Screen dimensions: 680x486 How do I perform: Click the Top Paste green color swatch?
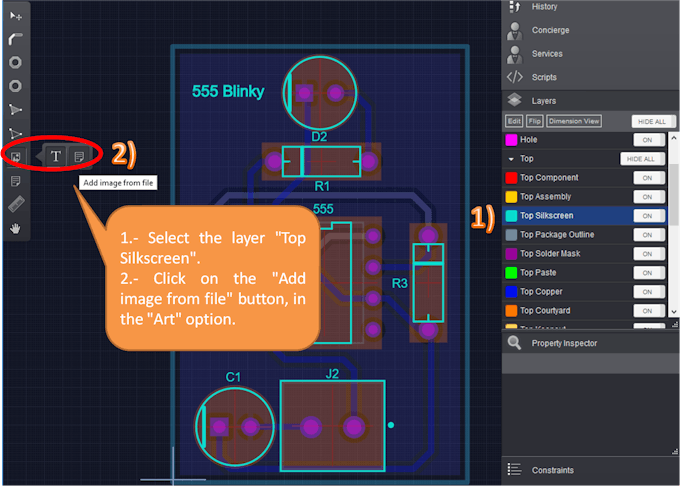pyautogui.click(x=511, y=273)
